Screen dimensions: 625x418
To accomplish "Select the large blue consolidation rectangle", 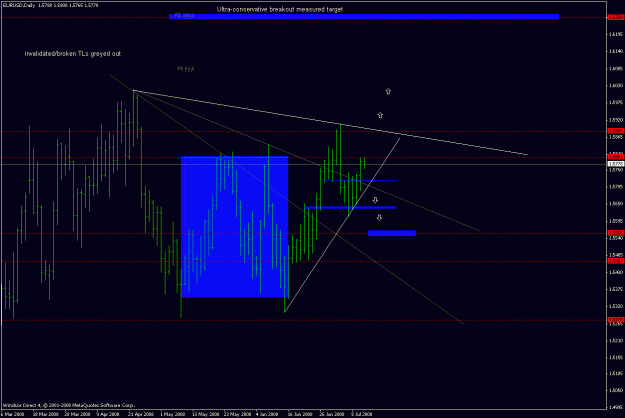I will tap(235, 227).
